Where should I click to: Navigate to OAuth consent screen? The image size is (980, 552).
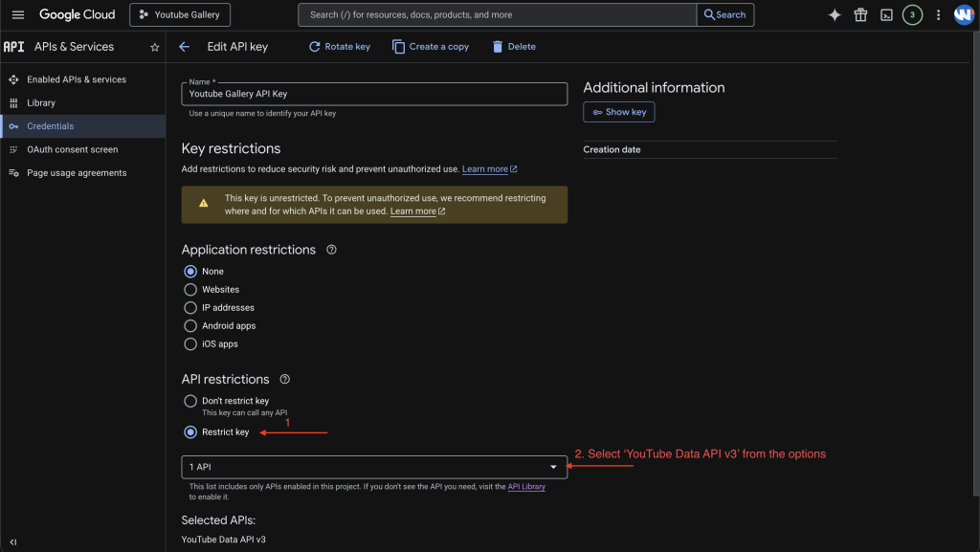tap(72, 149)
